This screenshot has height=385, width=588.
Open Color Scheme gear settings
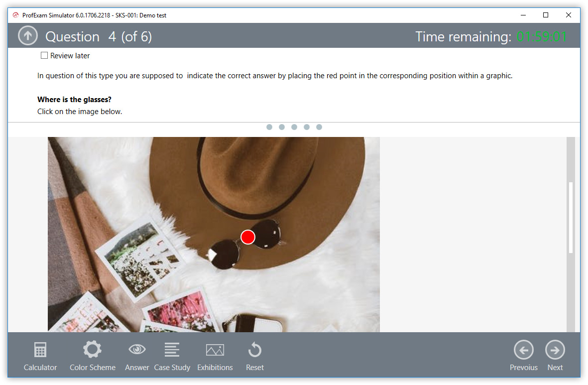[x=92, y=356]
